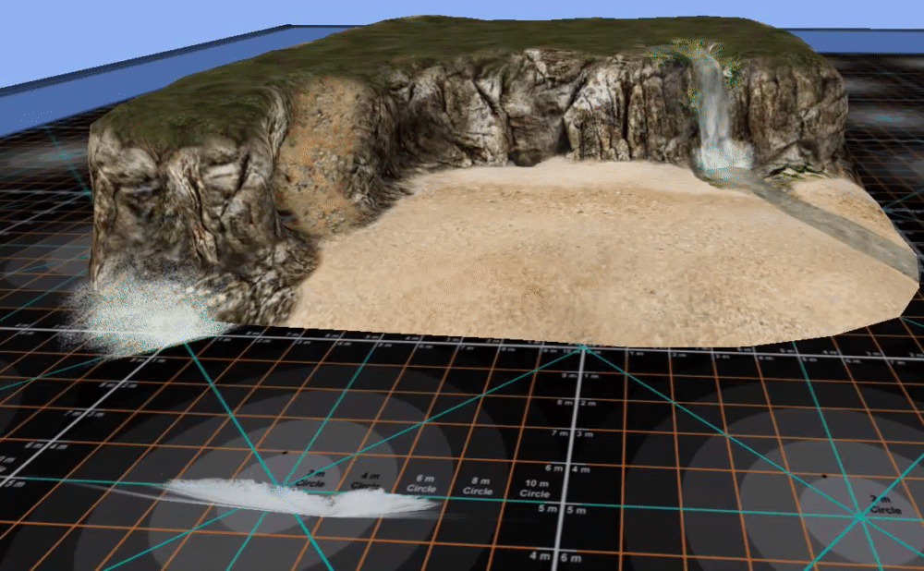924x571 pixels.
Task: Select the "10 m Circle" label
Action: (536, 489)
